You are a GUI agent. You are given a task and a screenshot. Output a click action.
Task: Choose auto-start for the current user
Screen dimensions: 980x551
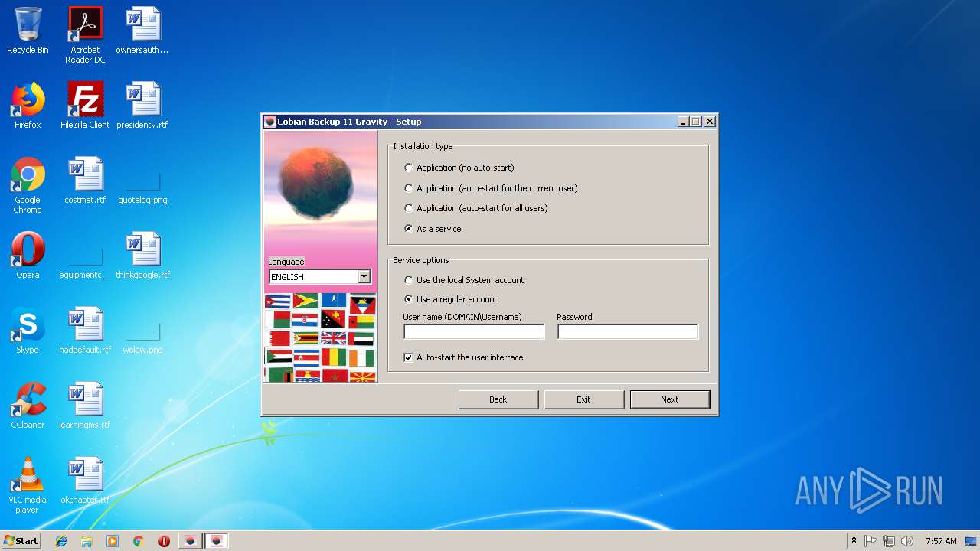point(491,188)
